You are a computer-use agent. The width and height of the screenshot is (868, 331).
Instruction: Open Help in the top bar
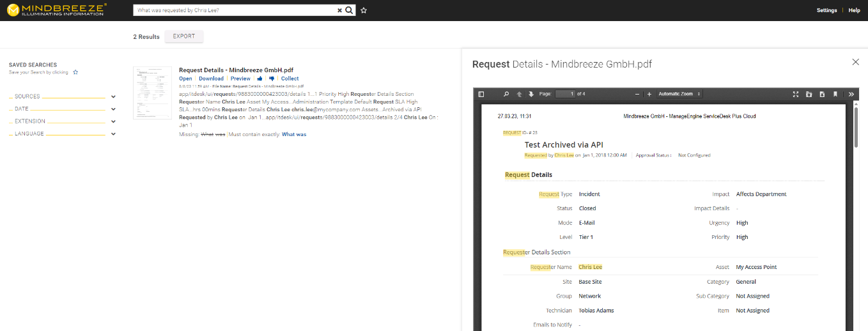(854, 10)
